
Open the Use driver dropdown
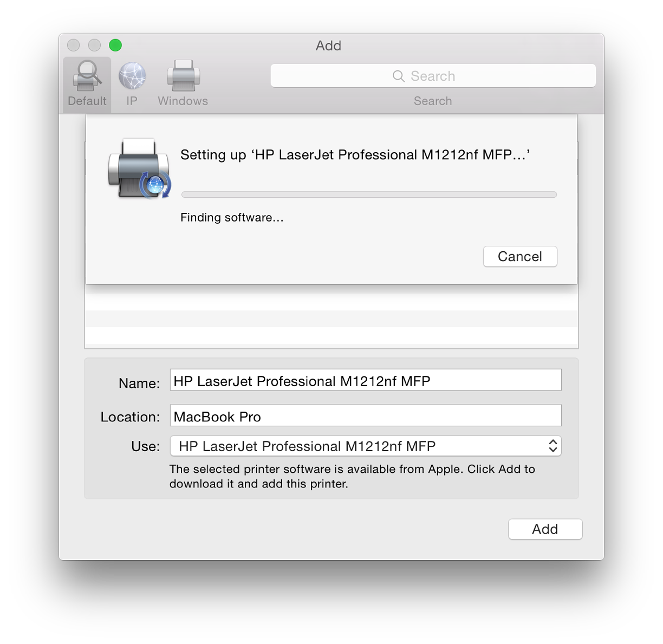click(x=366, y=446)
